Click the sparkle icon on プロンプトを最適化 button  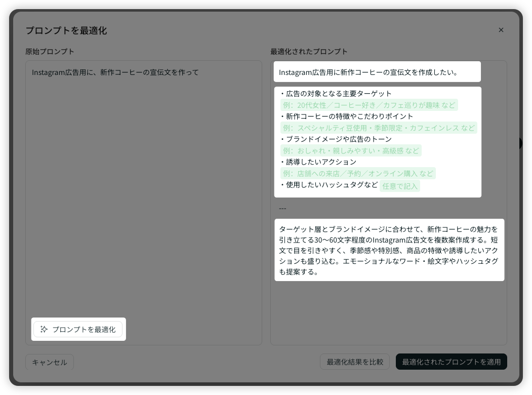click(x=44, y=329)
